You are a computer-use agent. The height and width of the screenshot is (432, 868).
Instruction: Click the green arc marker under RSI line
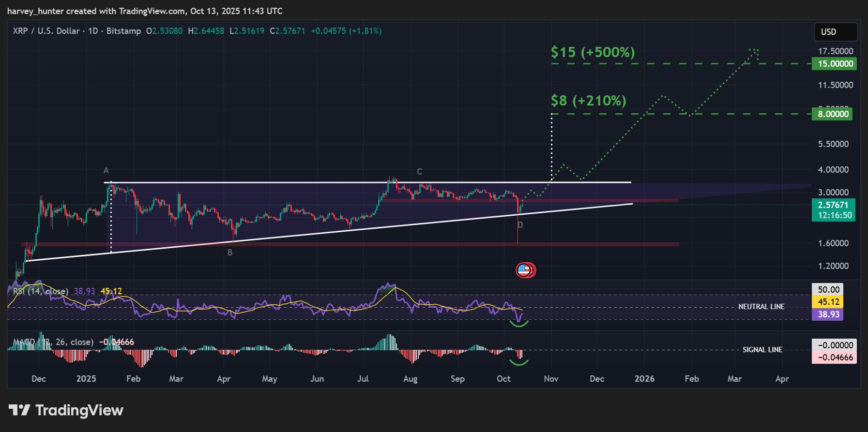coord(519,324)
